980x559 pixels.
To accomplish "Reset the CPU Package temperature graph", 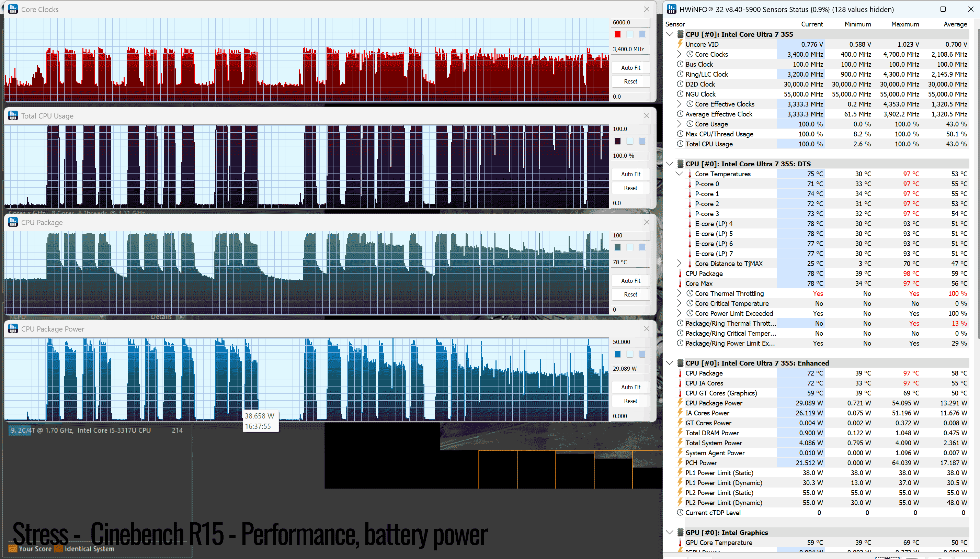I will 630,294.
